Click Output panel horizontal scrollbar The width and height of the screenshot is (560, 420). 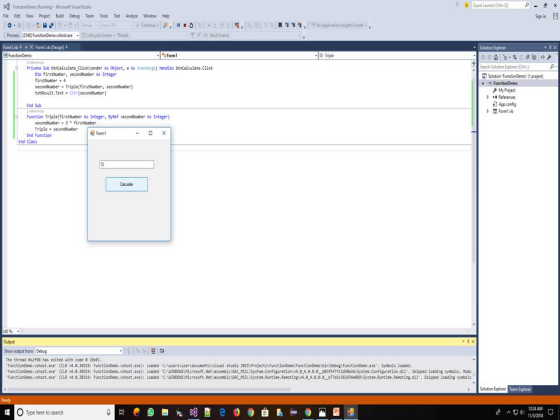(x=149, y=389)
